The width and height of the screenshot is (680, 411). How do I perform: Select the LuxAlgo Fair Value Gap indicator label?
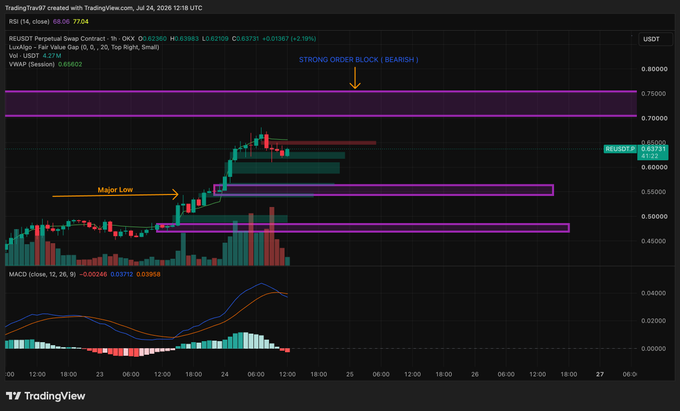[84, 47]
